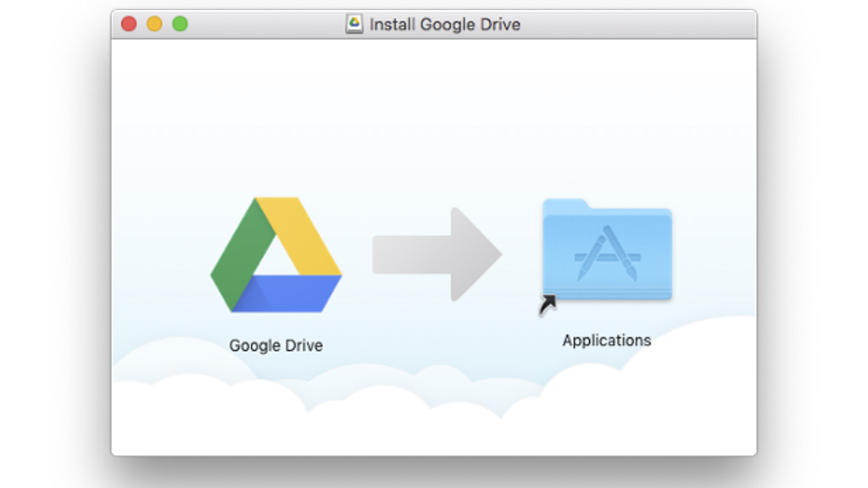Click the "Install Google Drive" window title
The image size is (868, 488).
coord(444,25)
